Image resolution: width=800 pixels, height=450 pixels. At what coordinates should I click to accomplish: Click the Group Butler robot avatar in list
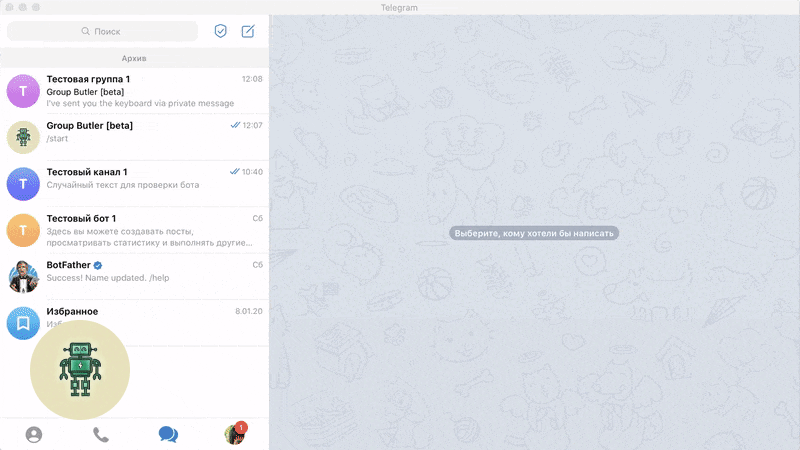[23, 137]
